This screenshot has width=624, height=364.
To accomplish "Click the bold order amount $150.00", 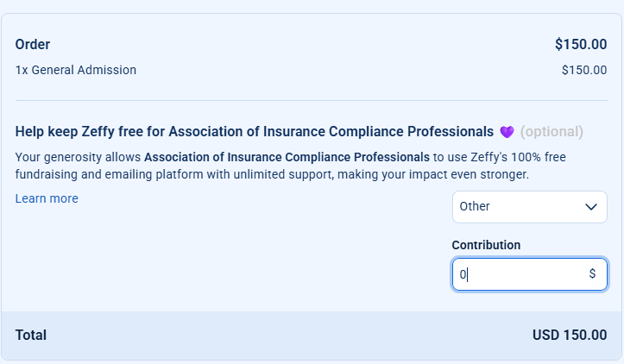I will click(x=581, y=44).
